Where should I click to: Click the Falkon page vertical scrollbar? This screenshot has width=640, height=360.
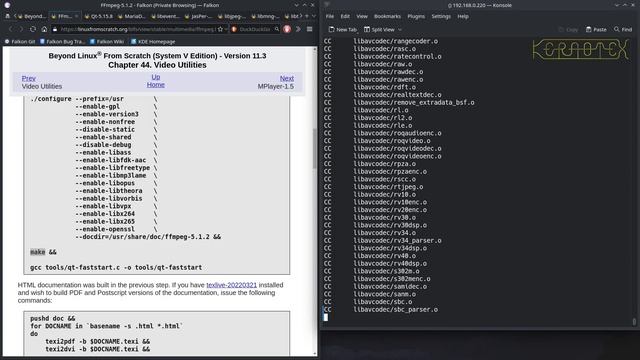(314, 148)
